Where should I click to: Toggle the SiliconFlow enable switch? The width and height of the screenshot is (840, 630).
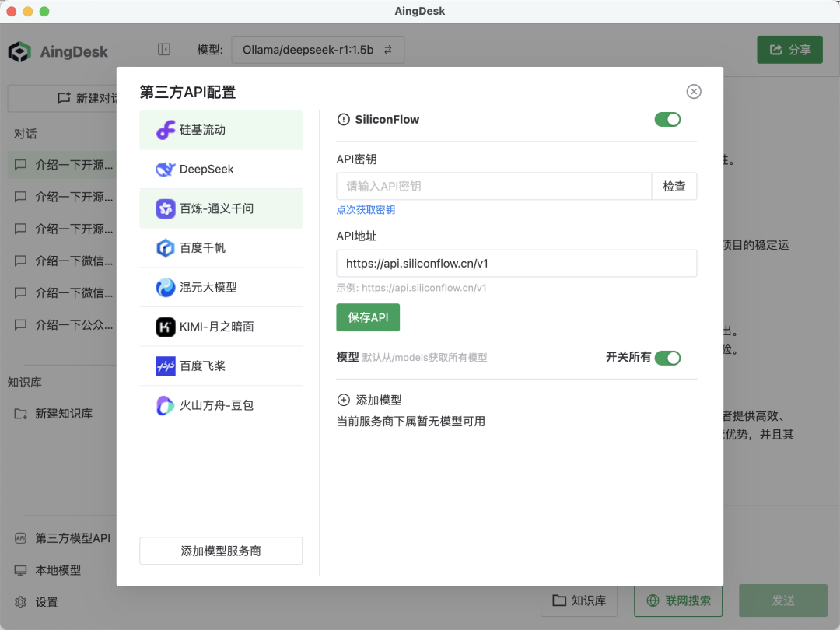pos(667,120)
